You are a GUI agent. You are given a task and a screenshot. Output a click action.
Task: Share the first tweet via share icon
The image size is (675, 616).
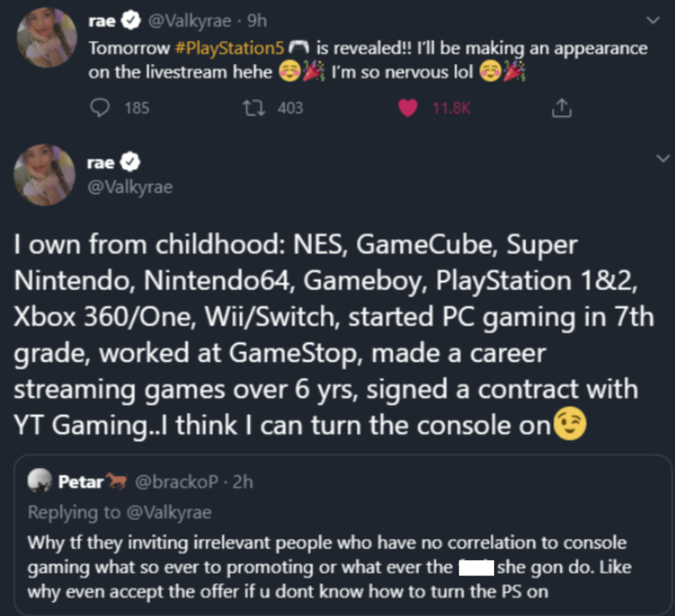pos(563,108)
